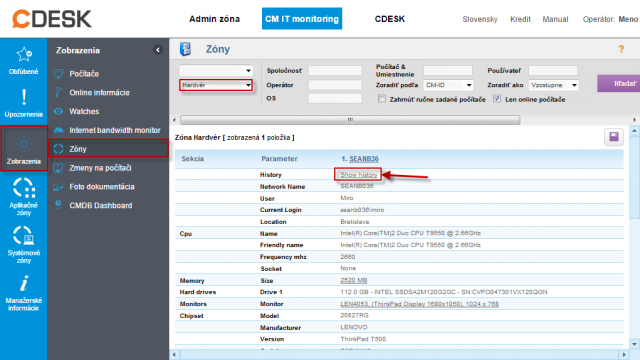The image size is (640, 360).
Task: Switch to CDESK tab
Action: 390,19
